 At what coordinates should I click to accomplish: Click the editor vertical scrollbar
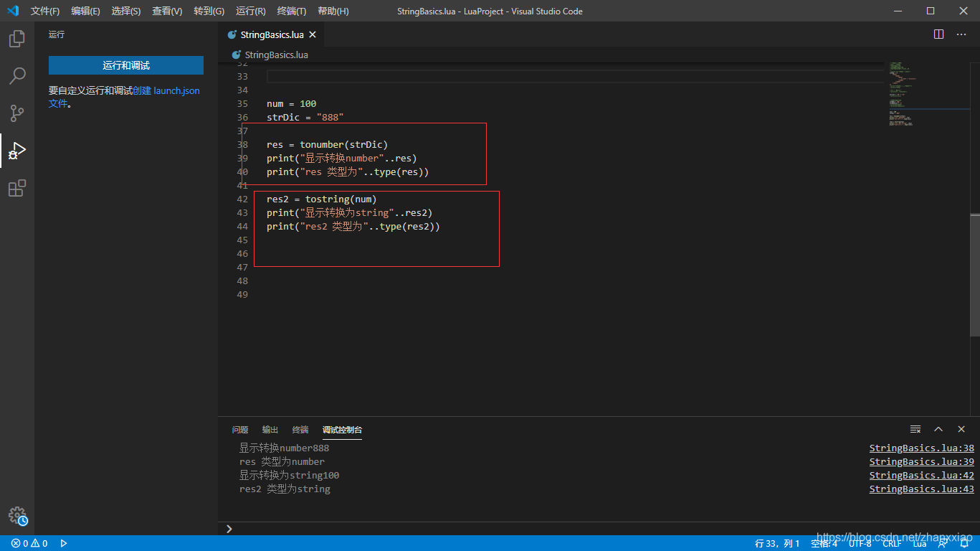975,275
